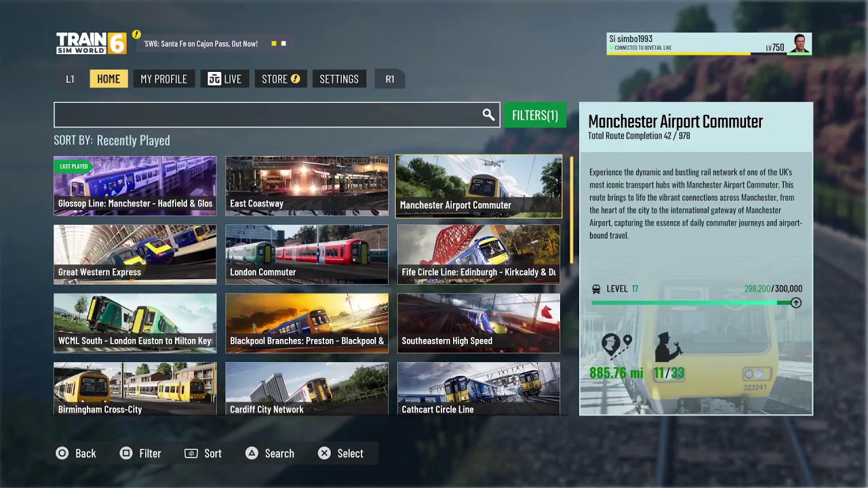The height and width of the screenshot is (488, 868).
Task: Click the Train Sim World 6 logo
Action: [x=91, y=43]
